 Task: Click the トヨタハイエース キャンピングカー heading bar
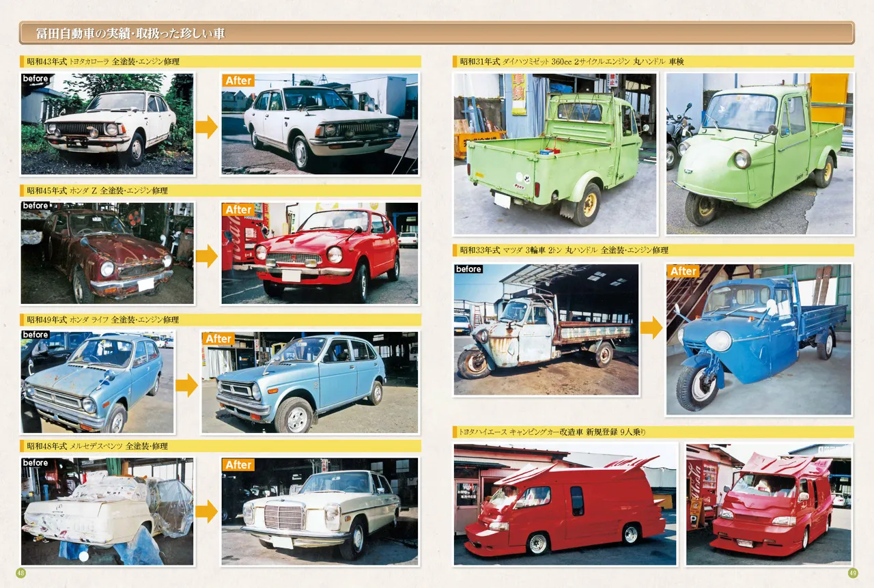(653, 432)
